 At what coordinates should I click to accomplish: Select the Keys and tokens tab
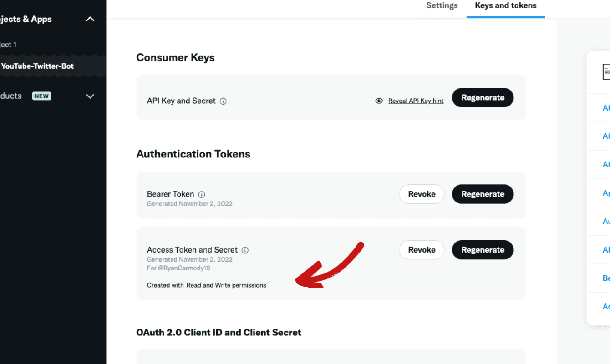pos(506,5)
